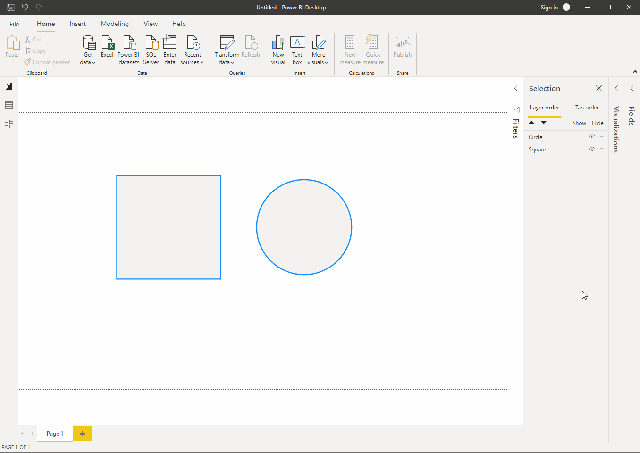
Task: Expand the Fields pane
Action: tap(631, 88)
